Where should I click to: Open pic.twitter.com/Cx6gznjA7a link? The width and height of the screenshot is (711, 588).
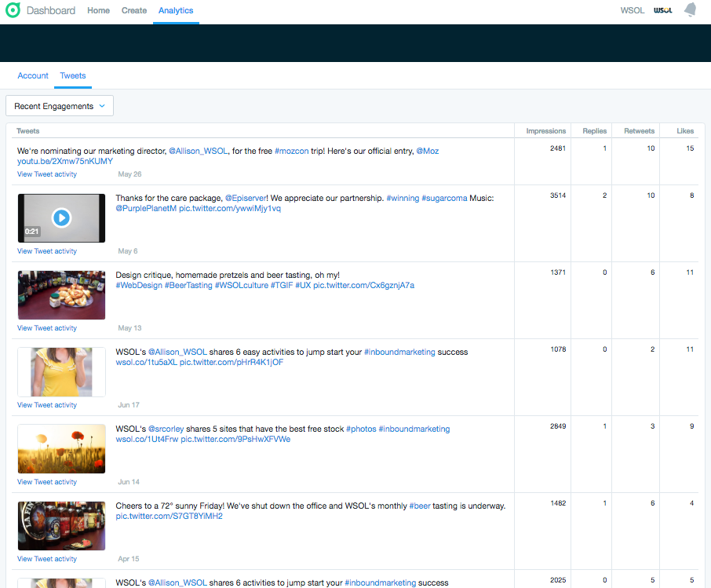click(x=363, y=286)
